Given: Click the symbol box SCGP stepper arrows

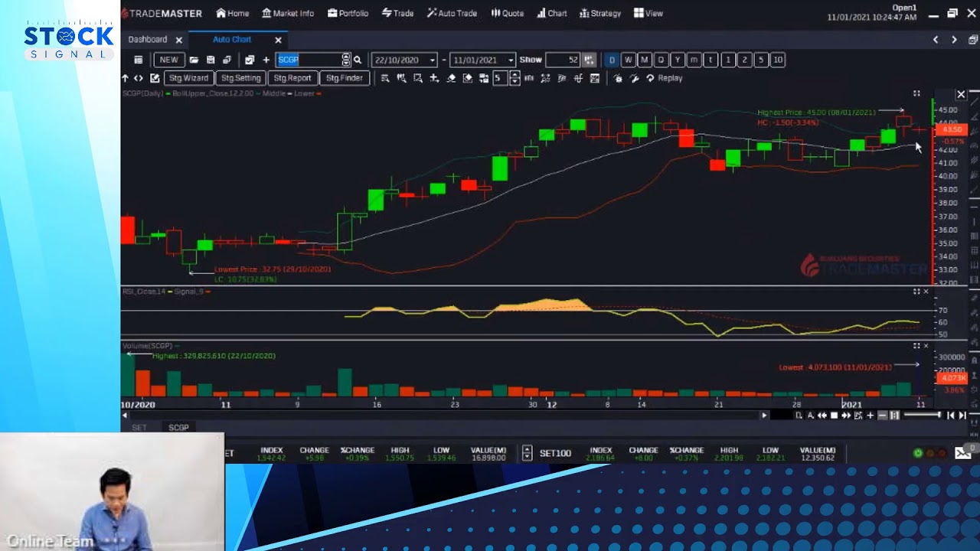Looking at the screenshot, I should coord(346,60).
